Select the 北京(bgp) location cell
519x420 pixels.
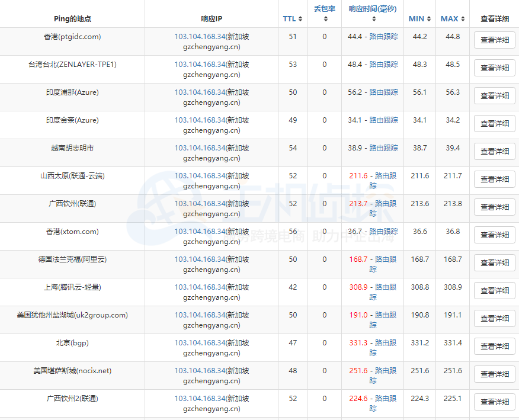click(x=72, y=342)
